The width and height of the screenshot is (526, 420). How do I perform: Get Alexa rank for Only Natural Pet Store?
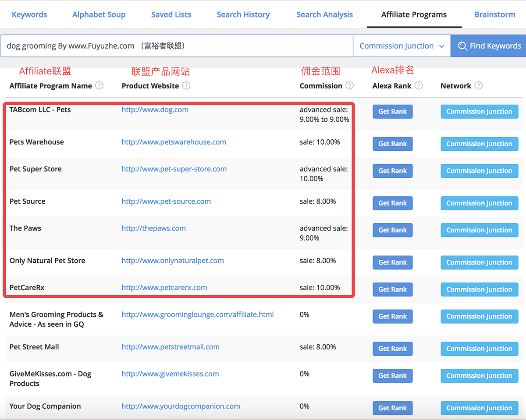(393, 263)
